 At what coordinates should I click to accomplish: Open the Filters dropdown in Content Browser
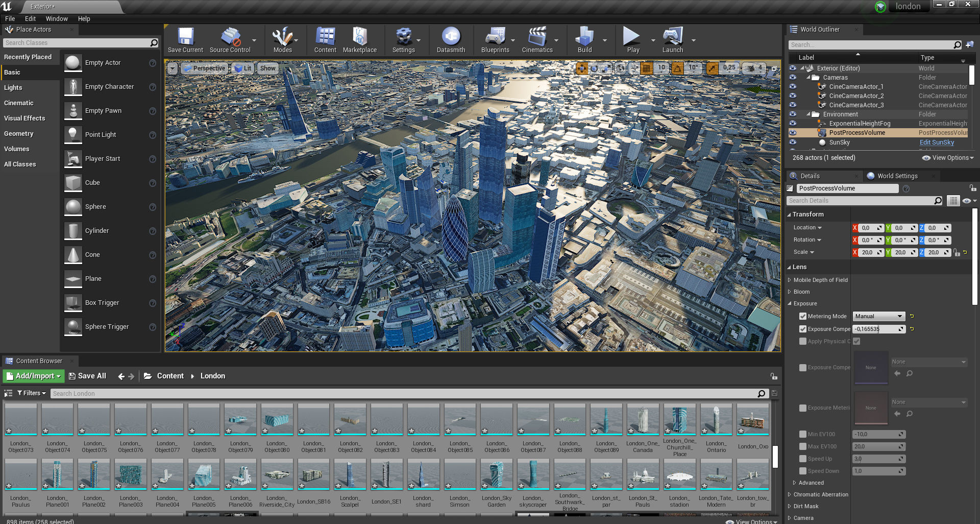click(x=32, y=393)
